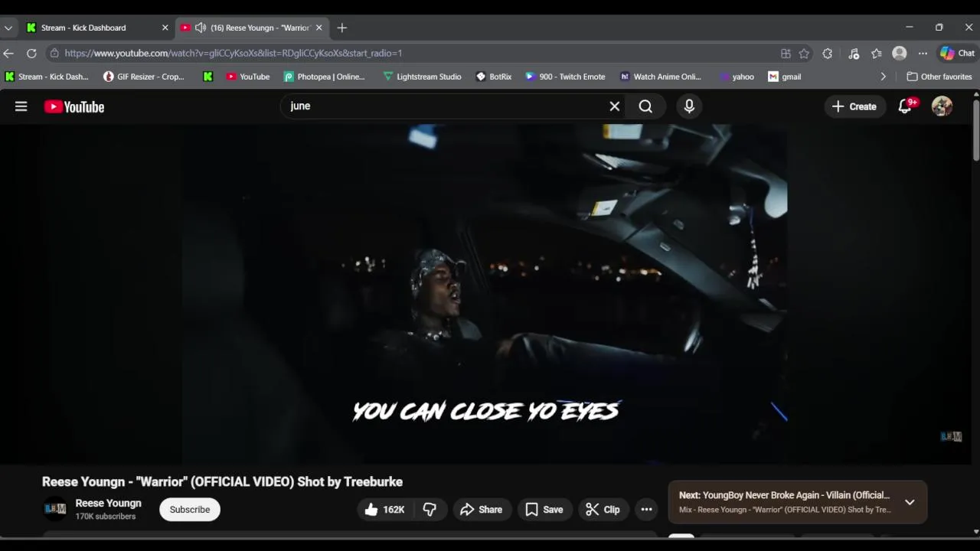Pause the video by clicking the player
This screenshot has height=551, width=980.
485,295
